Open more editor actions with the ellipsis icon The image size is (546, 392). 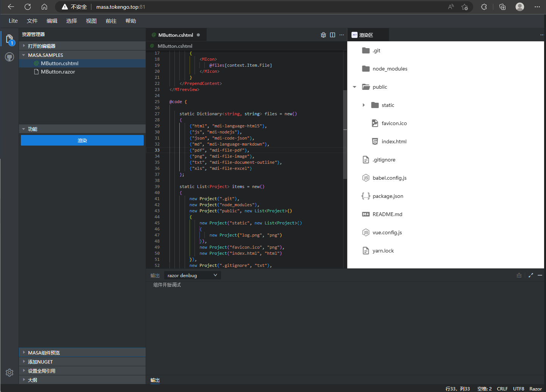click(341, 34)
